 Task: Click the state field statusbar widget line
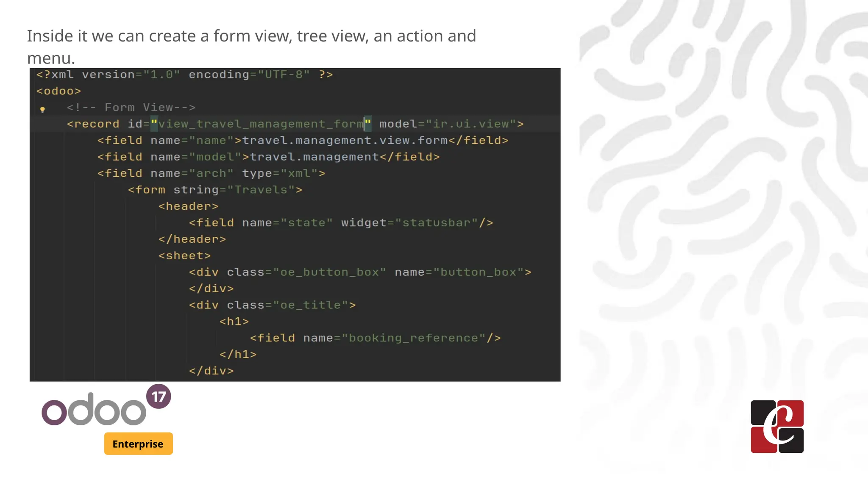pos(341,223)
